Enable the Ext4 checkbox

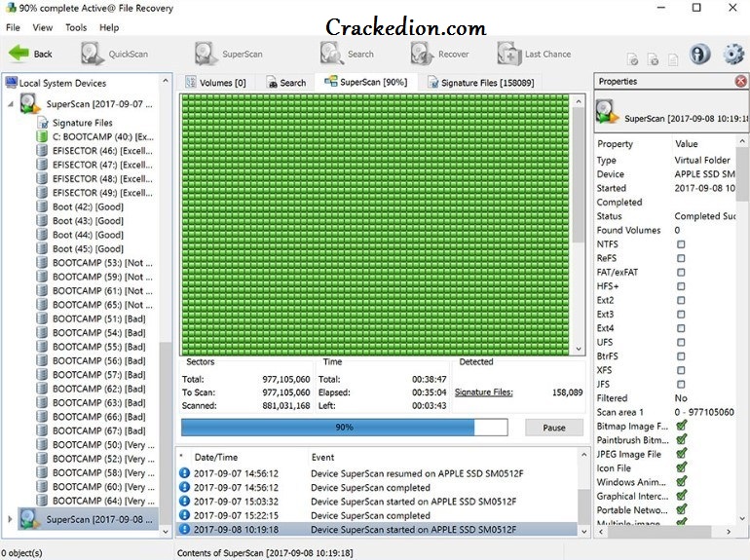point(681,328)
